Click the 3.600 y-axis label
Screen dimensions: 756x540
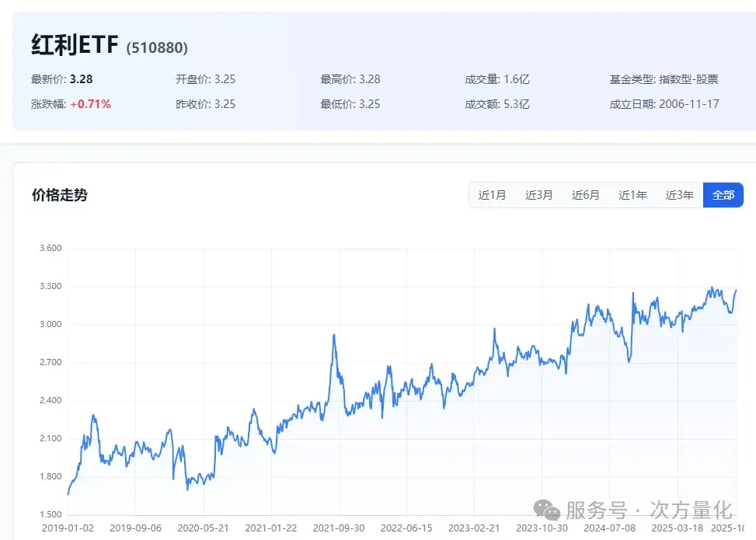coord(50,249)
